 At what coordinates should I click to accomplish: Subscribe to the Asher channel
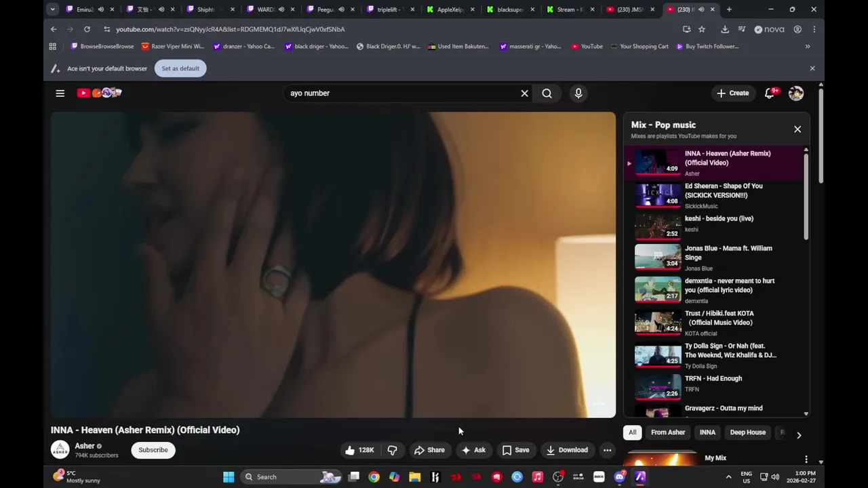click(153, 450)
